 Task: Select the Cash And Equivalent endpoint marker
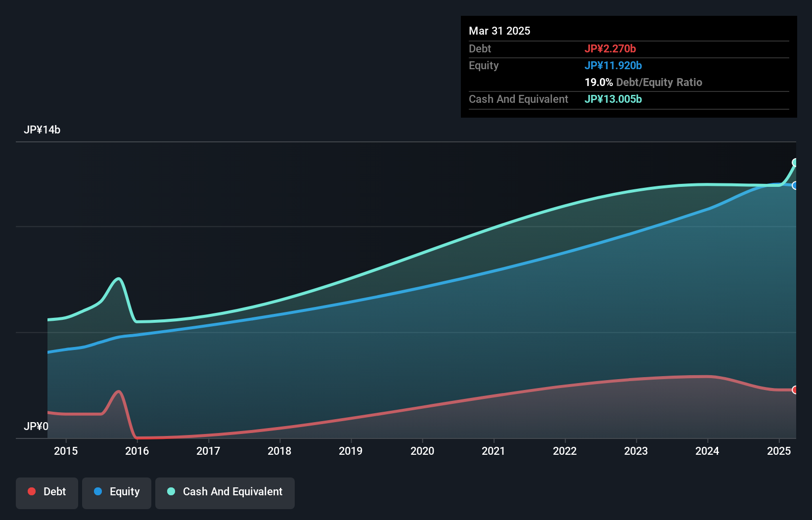pyautogui.click(x=795, y=163)
